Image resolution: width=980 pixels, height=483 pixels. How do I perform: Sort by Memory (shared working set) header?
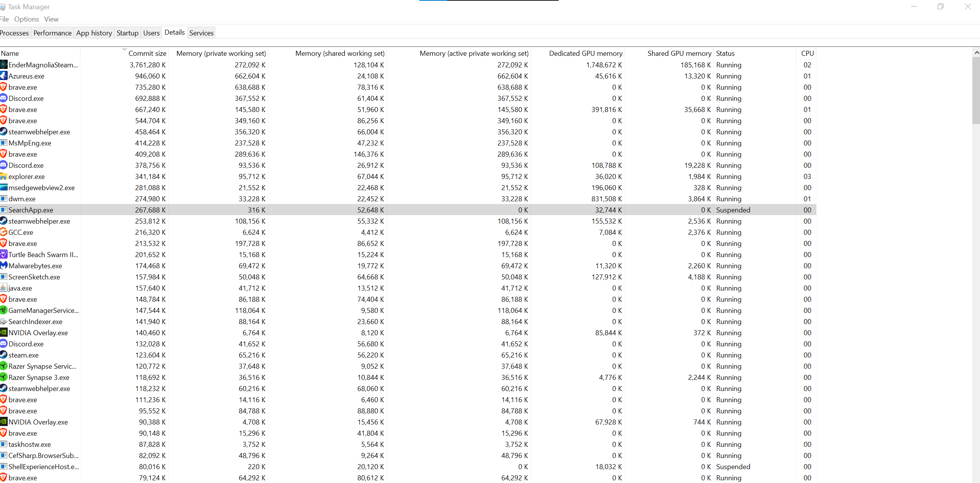pos(327,53)
